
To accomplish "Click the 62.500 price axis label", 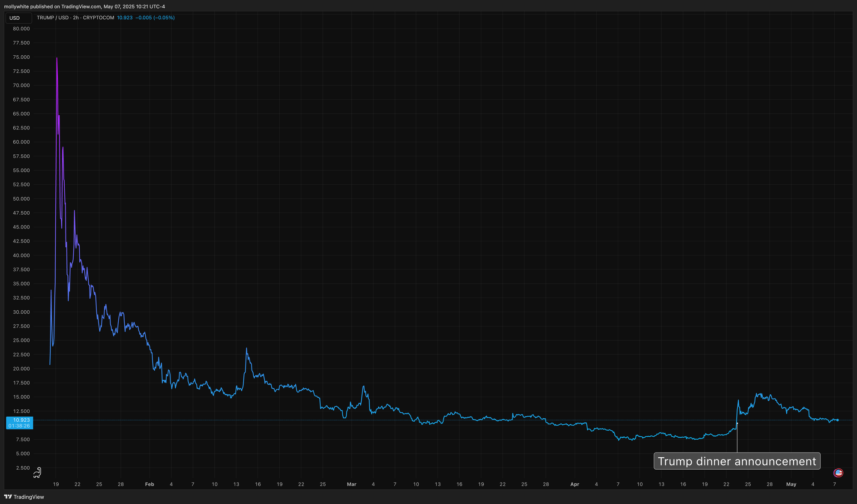I will [x=21, y=128].
